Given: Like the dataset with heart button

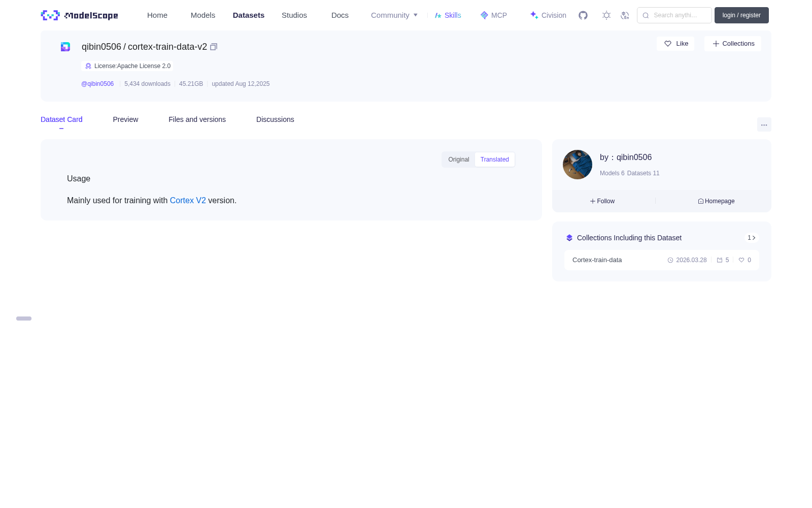Looking at the screenshot, I should pyautogui.click(x=675, y=44).
